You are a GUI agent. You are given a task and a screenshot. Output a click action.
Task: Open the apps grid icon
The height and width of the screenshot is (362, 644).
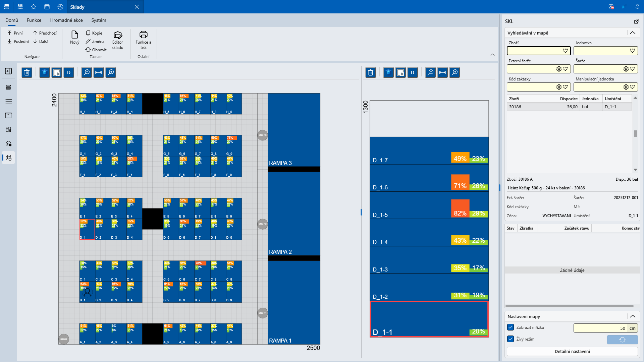pyautogui.click(x=20, y=7)
